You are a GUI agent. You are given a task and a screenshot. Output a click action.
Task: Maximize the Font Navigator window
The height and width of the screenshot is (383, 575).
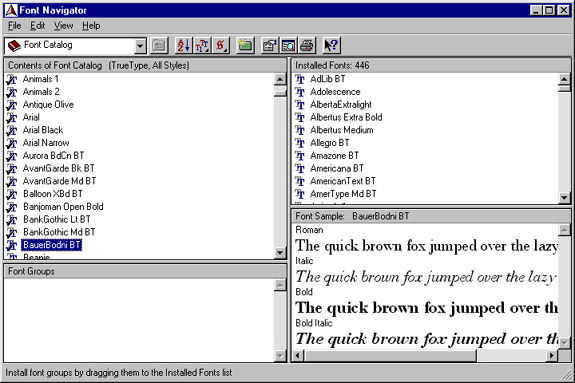click(549, 10)
